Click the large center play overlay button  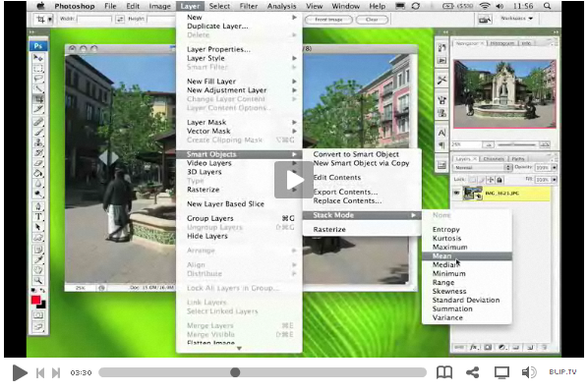(x=294, y=180)
